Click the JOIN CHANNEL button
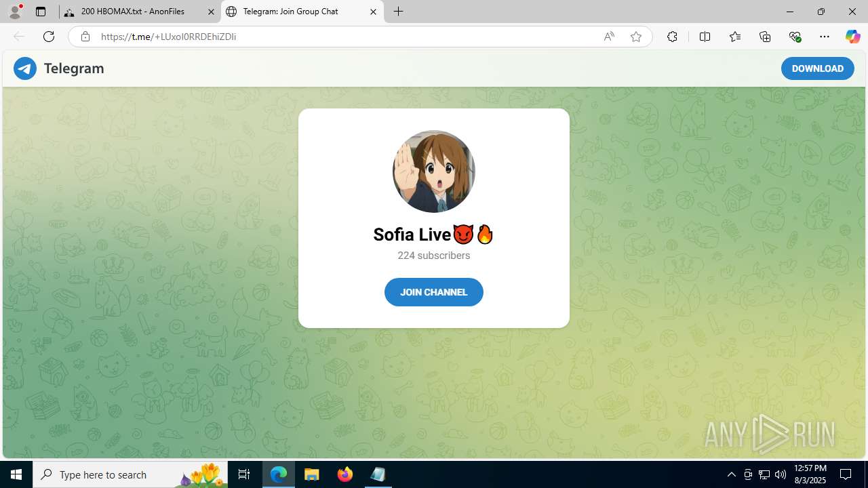868x488 pixels. pos(434,292)
